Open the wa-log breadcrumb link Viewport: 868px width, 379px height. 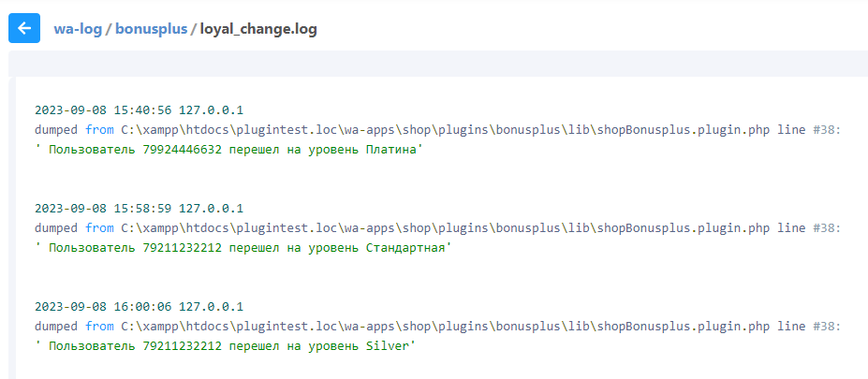78,29
